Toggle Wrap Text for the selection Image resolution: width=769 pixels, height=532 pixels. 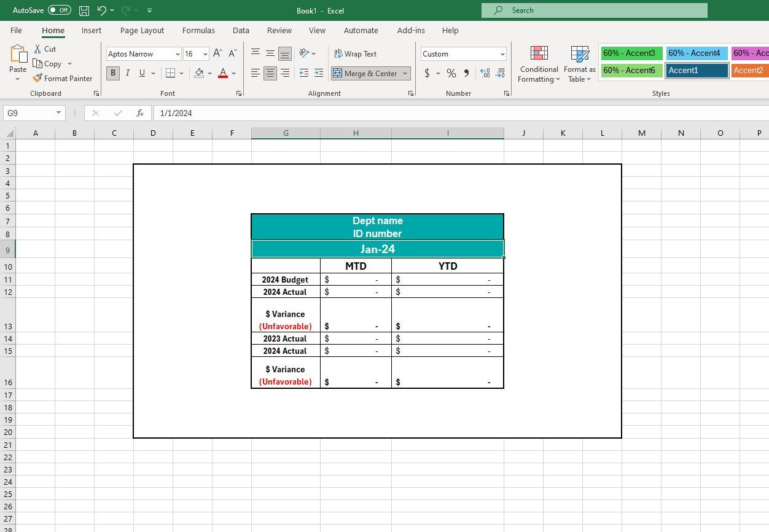click(356, 53)
